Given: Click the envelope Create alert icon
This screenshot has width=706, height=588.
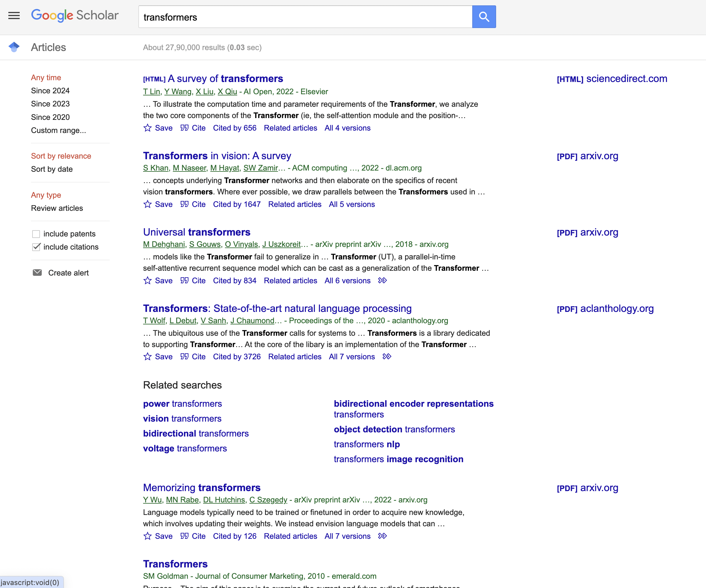Looking at the screenshot, I should tap(37, 272).
